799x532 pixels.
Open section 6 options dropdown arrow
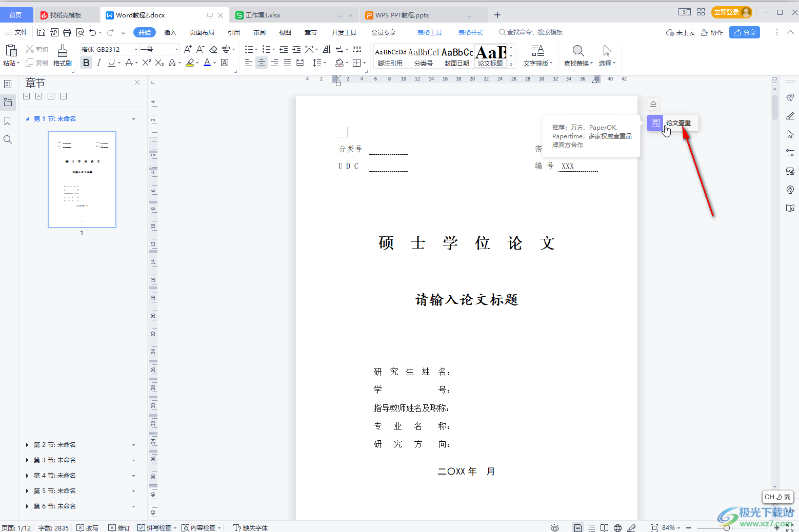click(x=133, y=506)
